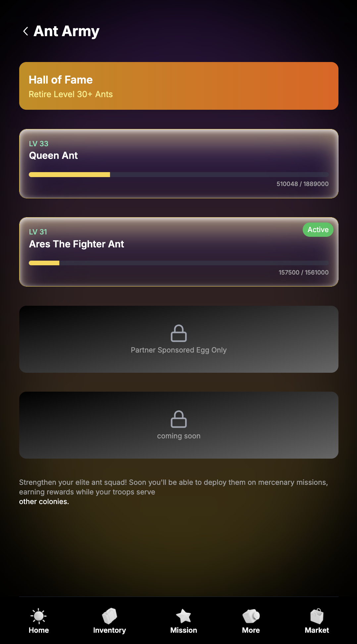This screenshot has height=644, width=357.
Task: Click Retire Level 30+ Ants subtitle
Action: pyautogui.click(x=71, y=94)
